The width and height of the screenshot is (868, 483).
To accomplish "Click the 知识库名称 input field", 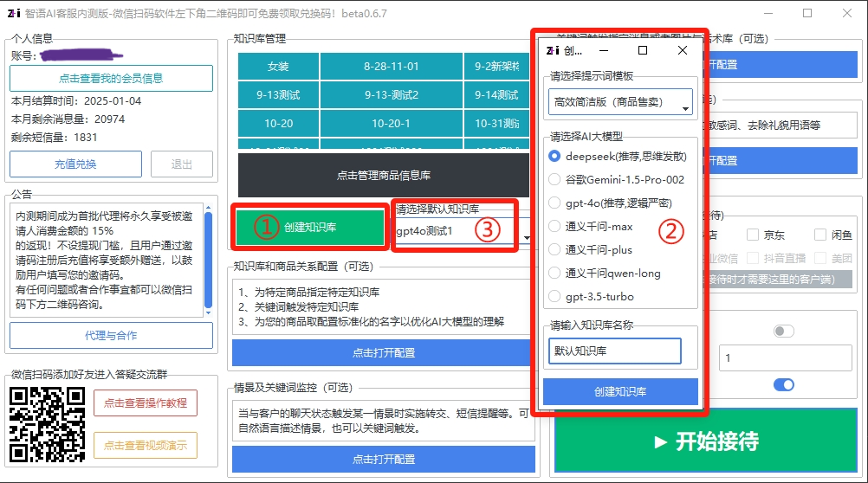I will 615,351.
